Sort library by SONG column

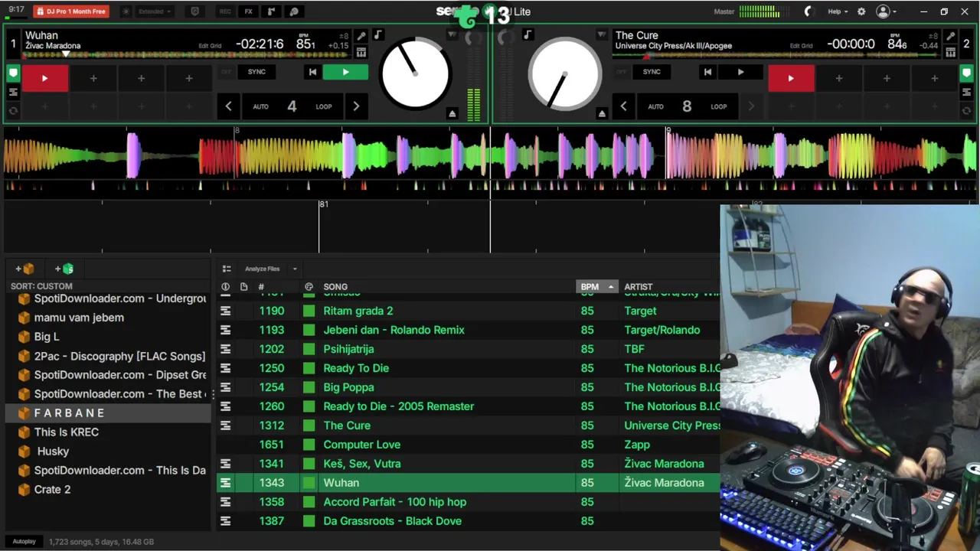[335, 287]
